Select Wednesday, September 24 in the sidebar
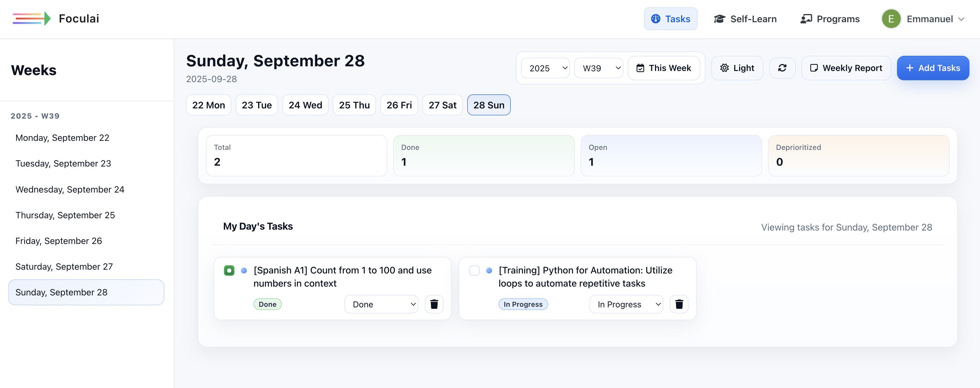 [x=70, y=189]
